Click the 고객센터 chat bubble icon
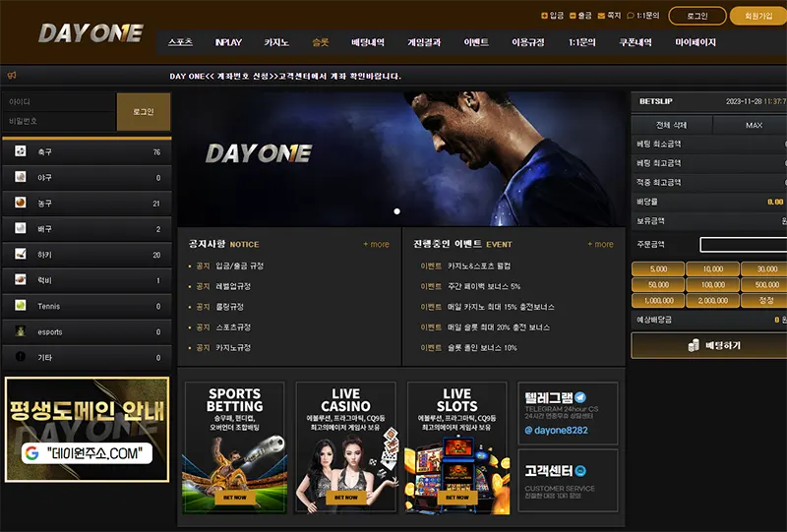Image resolution: width=787 pixels, height=532 pixels. point(580,471)
